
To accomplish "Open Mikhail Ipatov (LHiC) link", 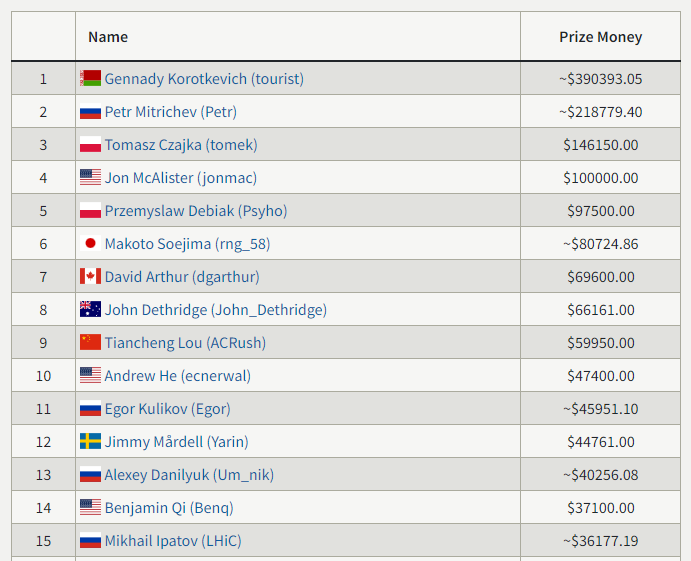I will click(173, 541).
